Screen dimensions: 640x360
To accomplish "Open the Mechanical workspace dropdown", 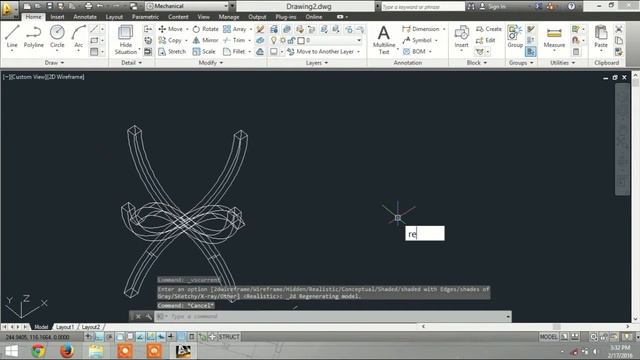I will tap(187, 6).
